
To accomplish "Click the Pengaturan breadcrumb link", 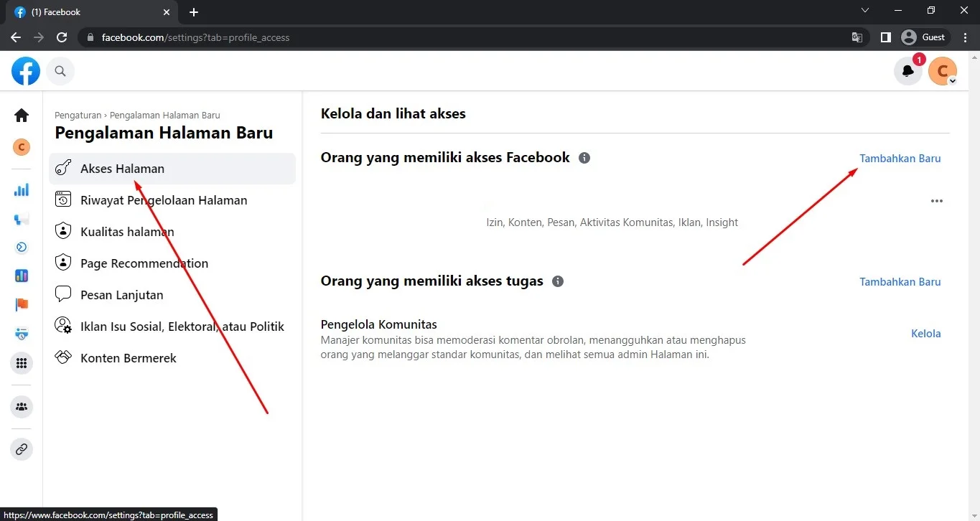I will tap(78, 115).
